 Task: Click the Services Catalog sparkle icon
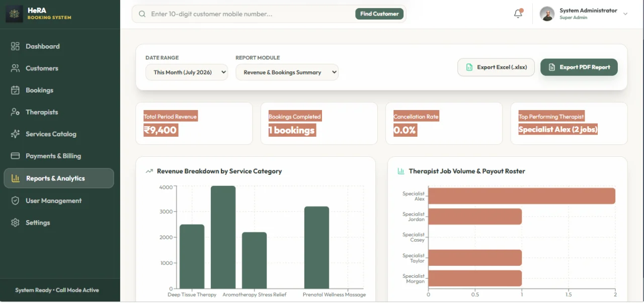tap(15, 134)
